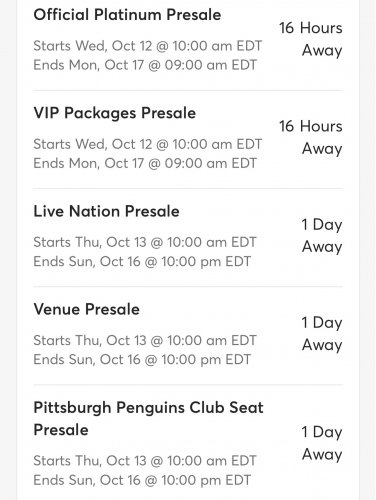Screen dimensions: 376x500
Task: Tap Venue Presale end time line
Action: point(142,360)
